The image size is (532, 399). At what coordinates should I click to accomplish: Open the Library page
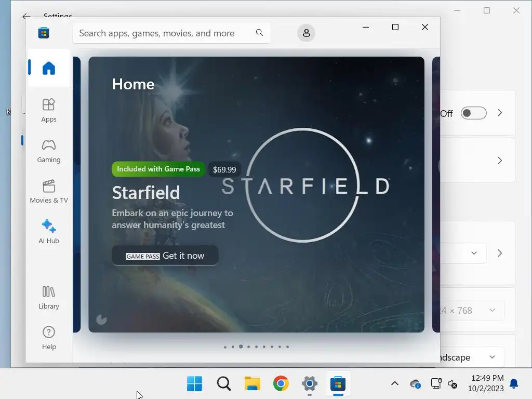coord(48,298)
